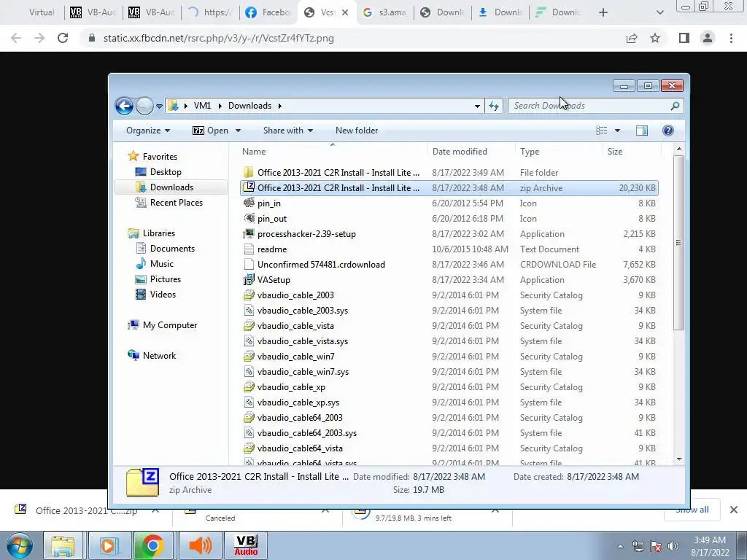Click the Chrome share page icon
Viewport: 747px width, 560px height.
tap(632, 38)
